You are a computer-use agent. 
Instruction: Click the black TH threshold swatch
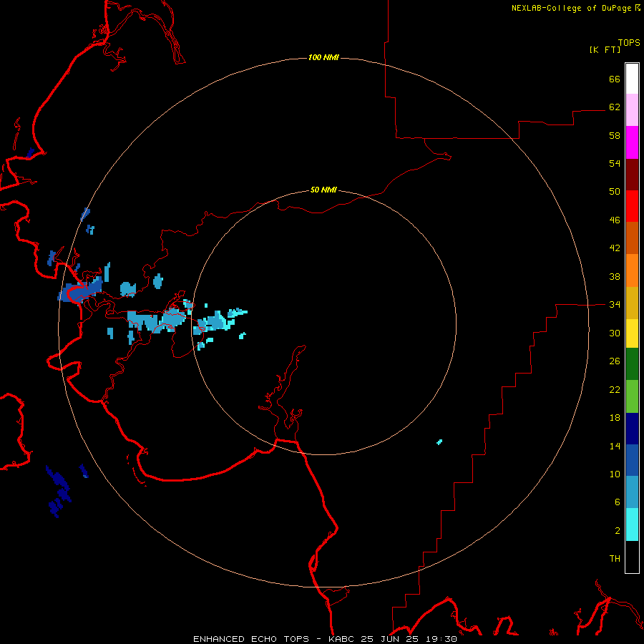pos(632,557)
